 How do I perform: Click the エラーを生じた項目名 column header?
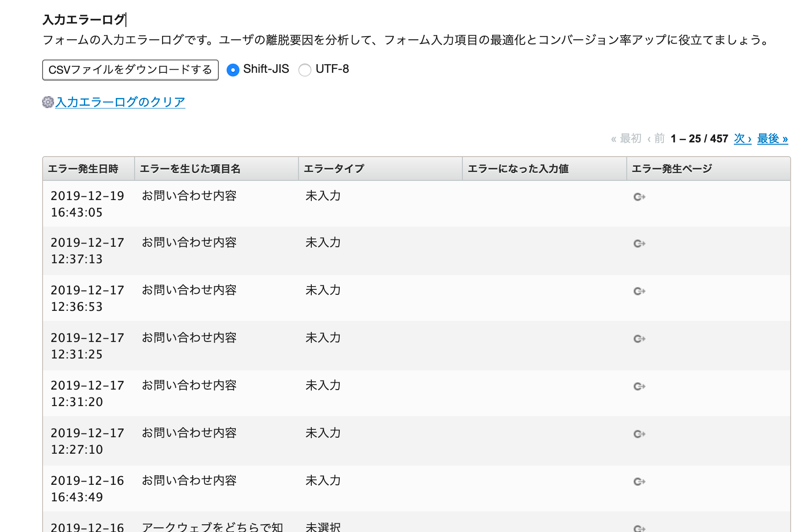click(x=190, y=169)
